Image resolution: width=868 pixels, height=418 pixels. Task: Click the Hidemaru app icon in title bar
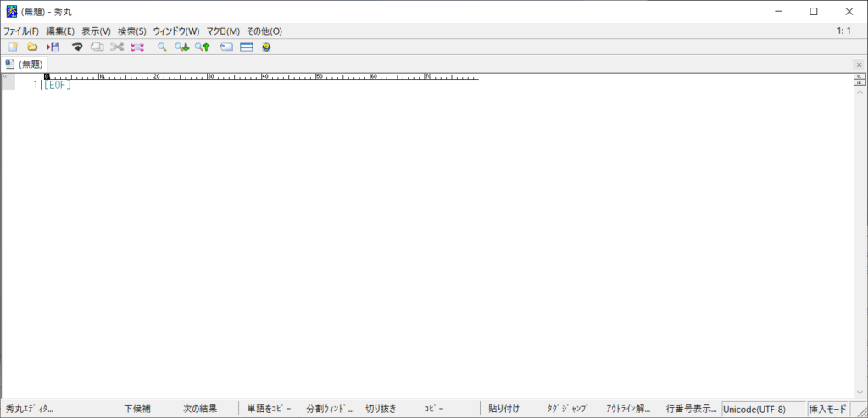(11, 12)
